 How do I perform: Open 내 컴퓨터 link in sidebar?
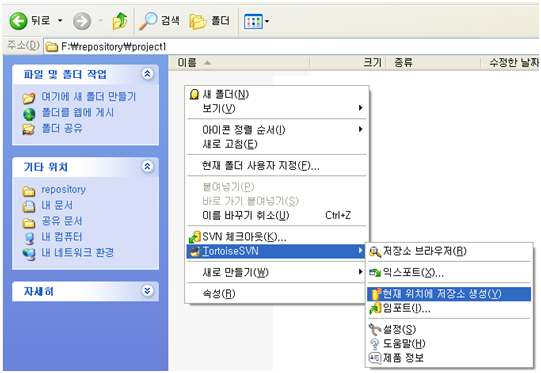point(62,237)
